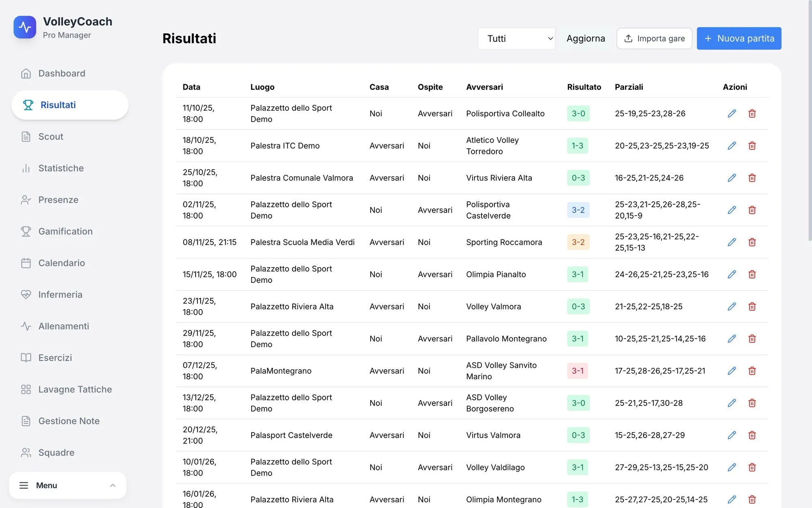Create a Nuova partita
The image size is (812, 508).
point(739,39)
